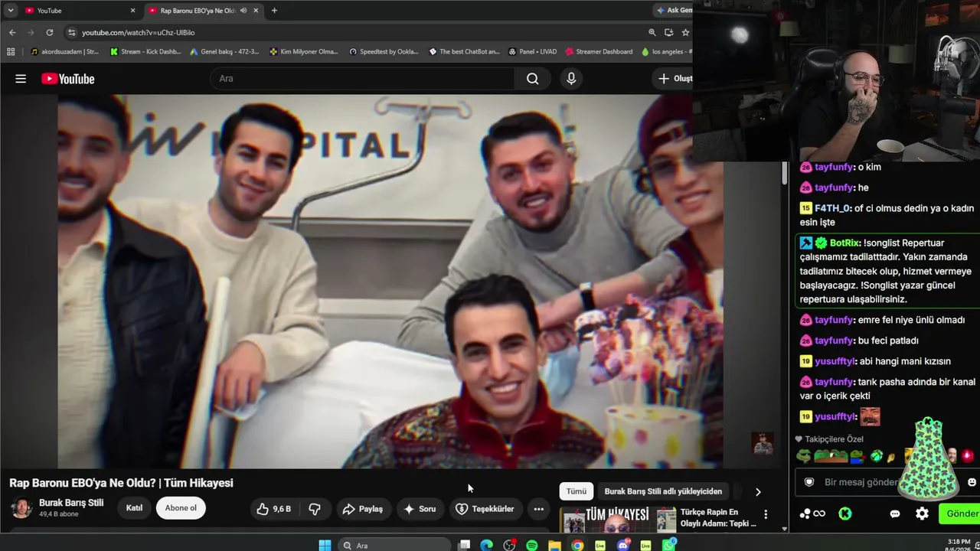The width and height of the screenshot is (980, 551).
Task: Click the Chrome address bar URL
Action: pyautogui.click(x=139, y=33)
